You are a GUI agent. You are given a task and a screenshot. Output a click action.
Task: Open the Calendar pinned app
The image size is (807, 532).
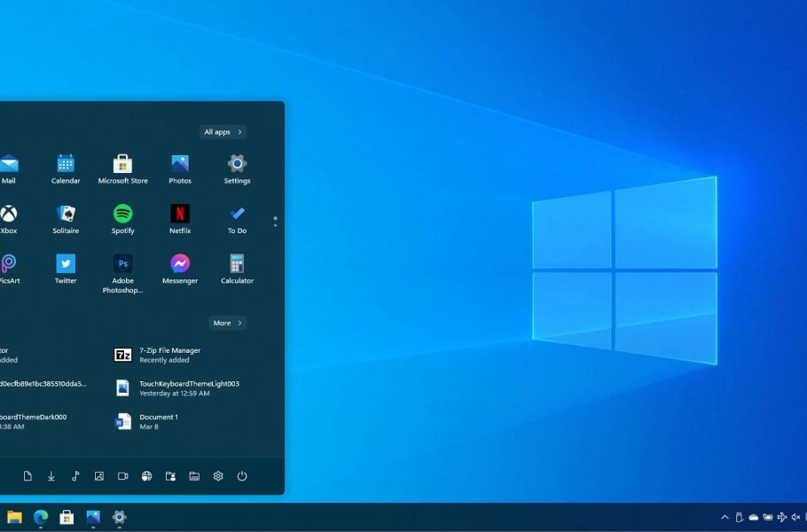[x=66, y=168]
